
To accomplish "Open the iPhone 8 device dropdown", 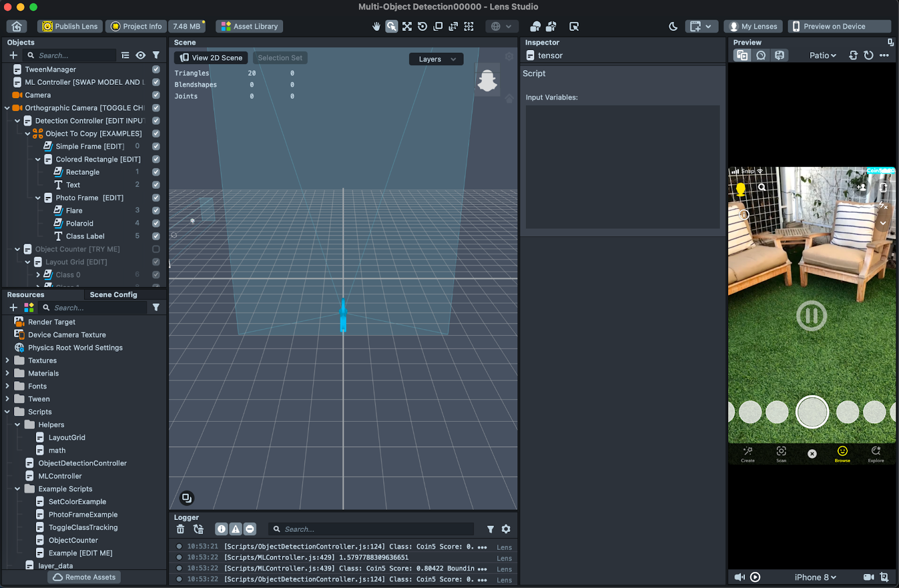I will [x=815, y=577].
